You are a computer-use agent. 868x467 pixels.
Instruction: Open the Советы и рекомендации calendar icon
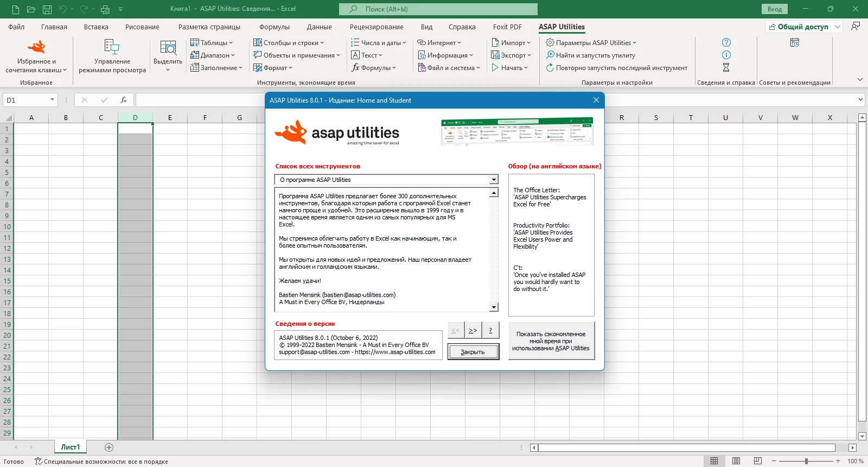[x=795, y=42]
